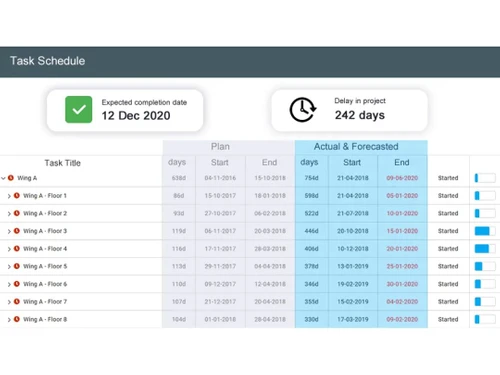Click forecasted end date 05-01-2020
The image size is (500, 375).
402,196
